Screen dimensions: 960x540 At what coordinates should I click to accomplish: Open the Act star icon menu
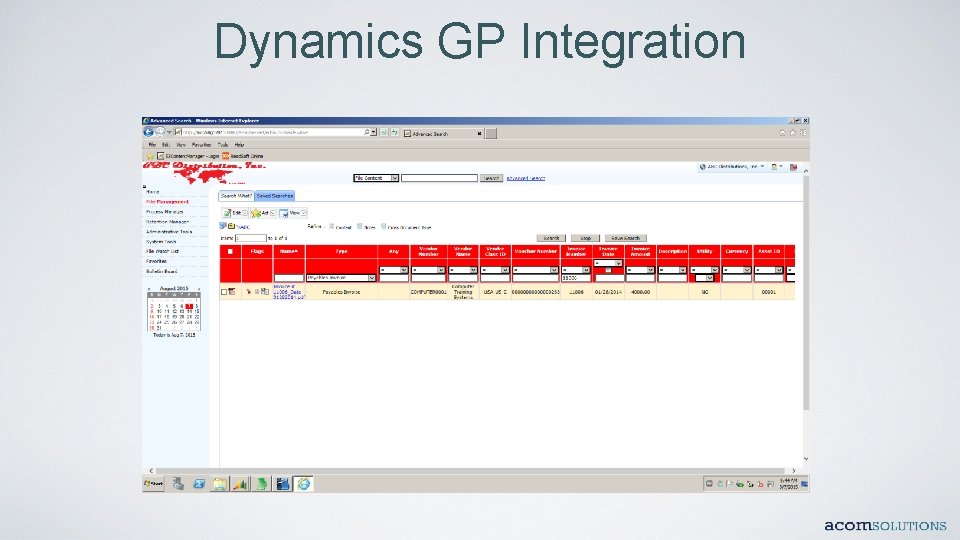point(256,213)
